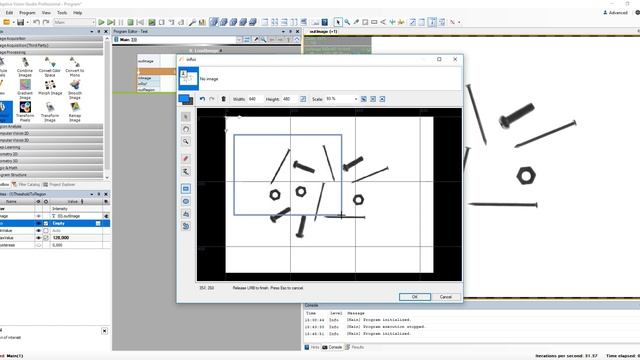The image size is (640, 360).
Task: Toggle eye visibility in the Auto value row
Action: [39, 231]
